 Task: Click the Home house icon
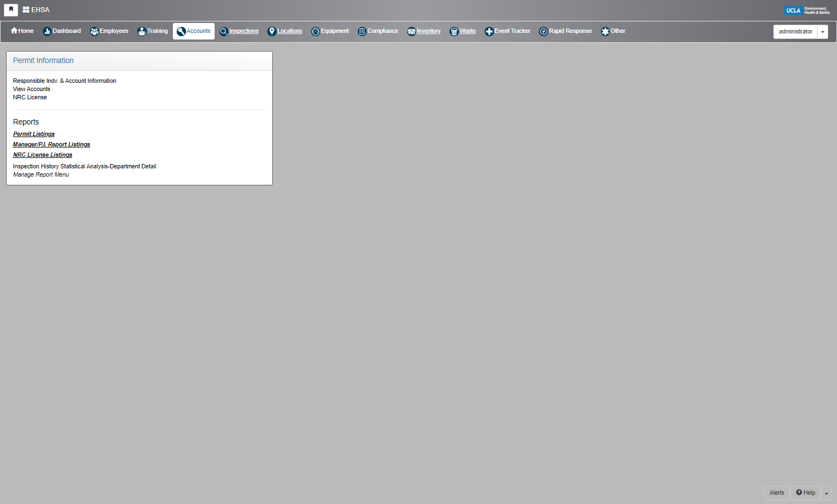(14, 31)
